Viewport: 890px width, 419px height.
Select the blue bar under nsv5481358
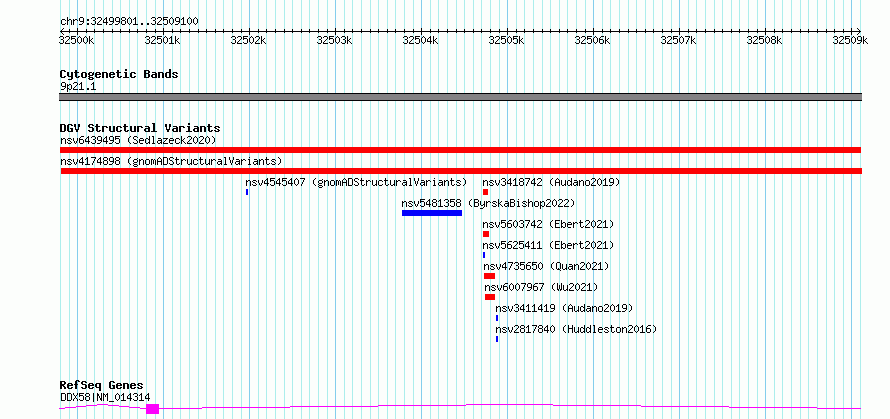click(432, 213)
